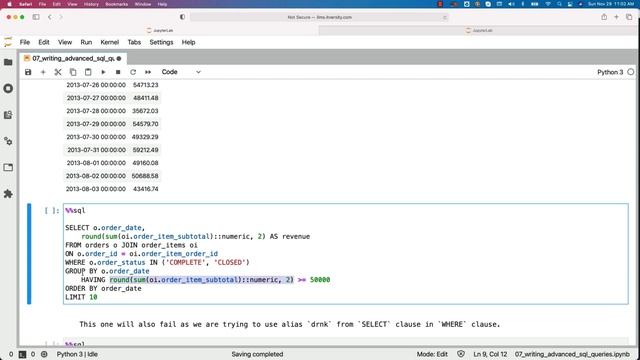Click the terminal icon in status bar
The height and width of the screenshot is (360, 640).
click(22, 354)
